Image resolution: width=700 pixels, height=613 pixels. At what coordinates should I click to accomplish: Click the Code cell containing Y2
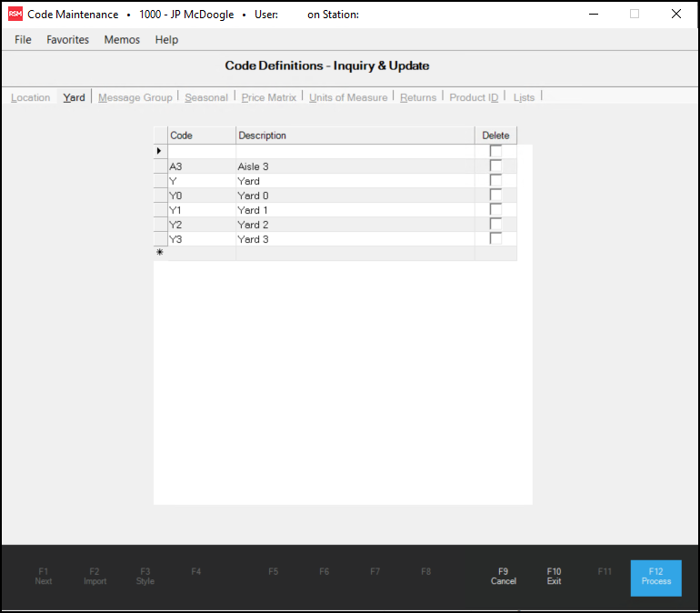(201, 225)
